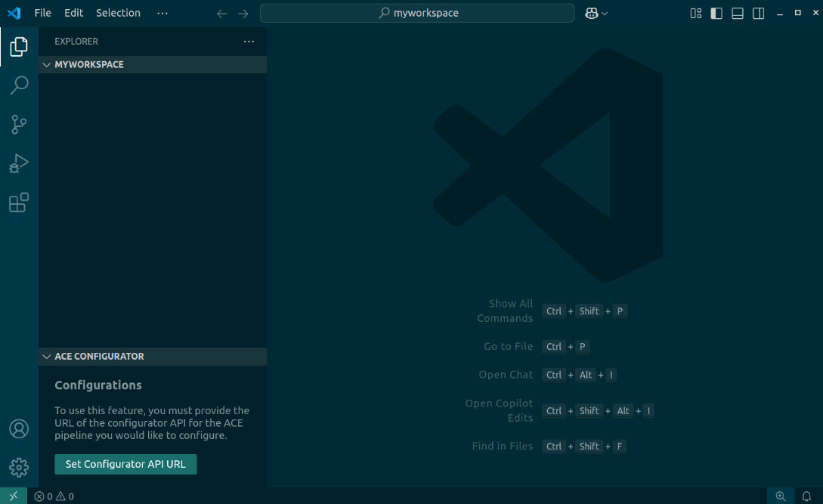Click Set Configurator API URL button

[125, 464]
